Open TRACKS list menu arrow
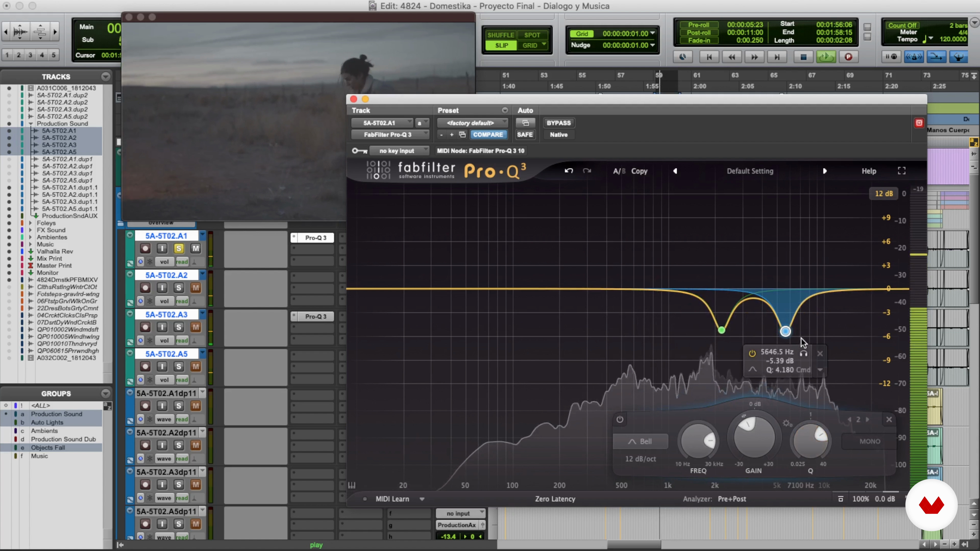The height and width of the screenshot is (551, 980). point(105,77)
